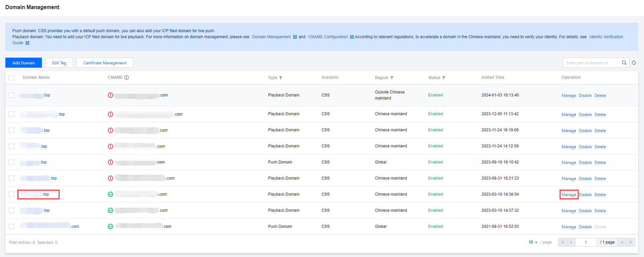
Task: Expand the 10 per page dropdown
Action: point(533,242)
